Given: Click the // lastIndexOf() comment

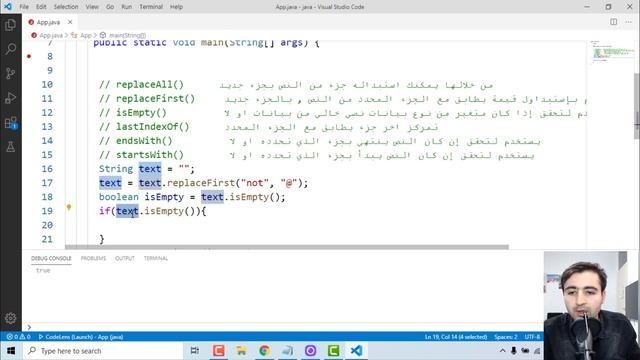Looking at the screenshot, I should point(144,127).
